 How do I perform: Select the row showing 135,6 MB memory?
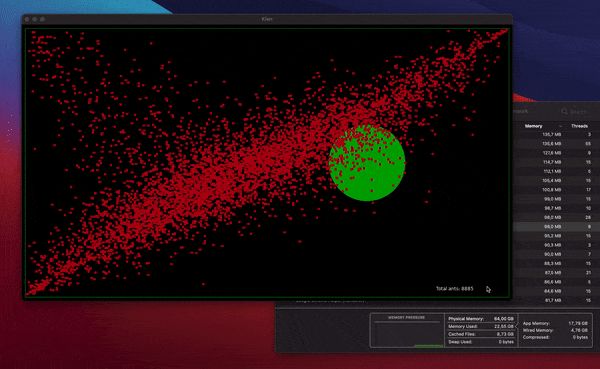pyautogui.click(x=556, y=144)
